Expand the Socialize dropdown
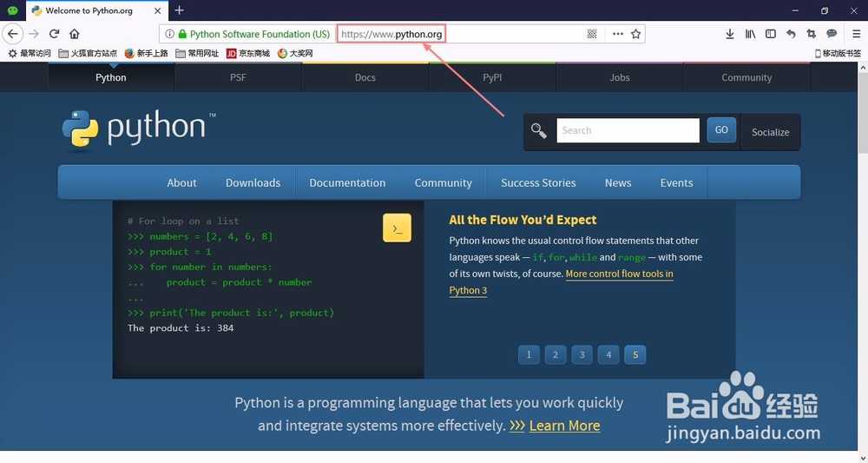 [770, 132]
